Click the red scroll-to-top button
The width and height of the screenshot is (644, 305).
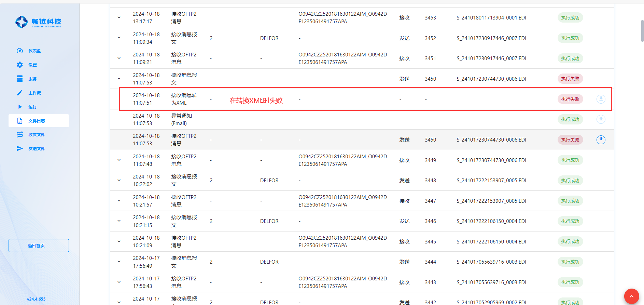click(x=631, y=296)
